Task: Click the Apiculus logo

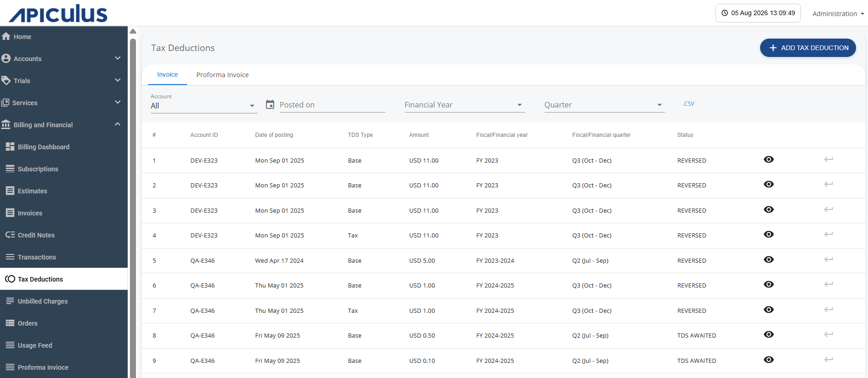Action: 58,13
